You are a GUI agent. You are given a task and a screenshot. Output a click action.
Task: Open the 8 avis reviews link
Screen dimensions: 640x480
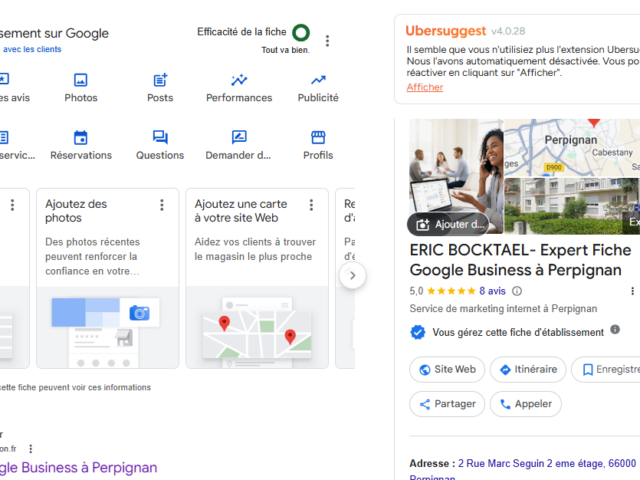pyautogui.click(x=492, y=291)
